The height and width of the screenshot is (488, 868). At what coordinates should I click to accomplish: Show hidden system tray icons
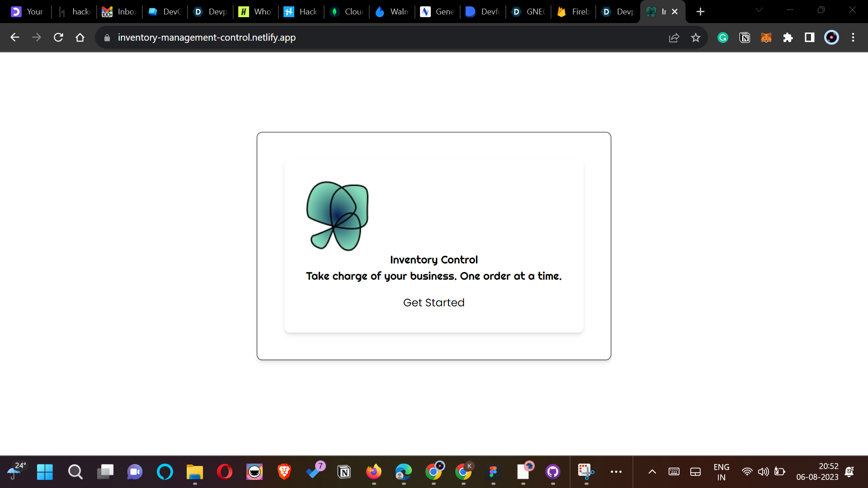tap(652, 472)
